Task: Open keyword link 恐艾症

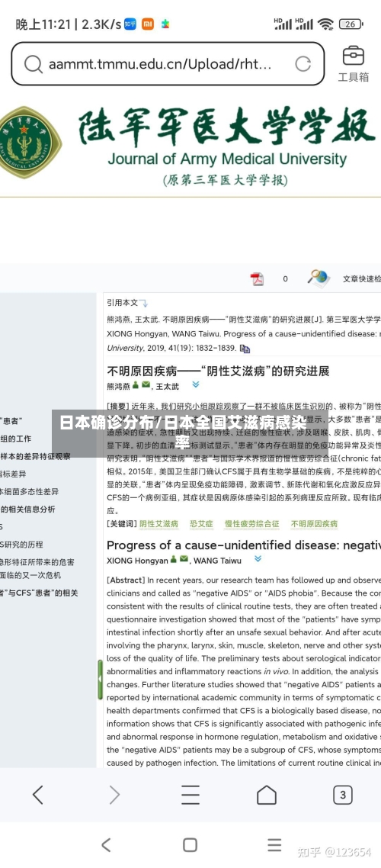Action: (x=201, y=524)
